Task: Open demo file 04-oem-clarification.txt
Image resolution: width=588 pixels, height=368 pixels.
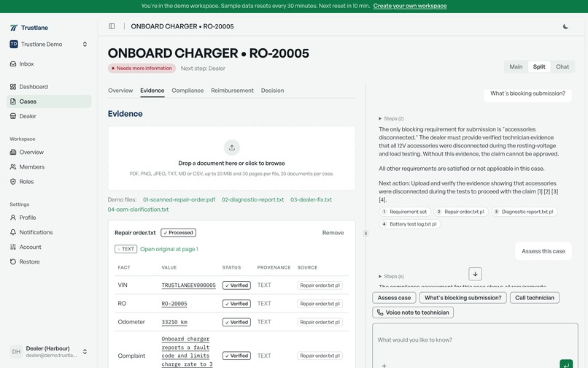Action: [138, 210]
